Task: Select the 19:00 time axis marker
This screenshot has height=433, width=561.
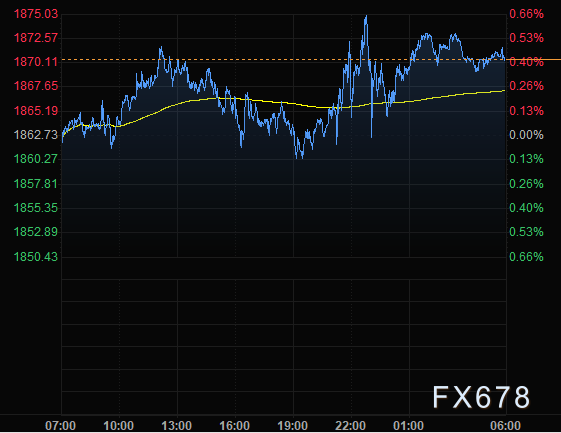Action: click(293, 425)
